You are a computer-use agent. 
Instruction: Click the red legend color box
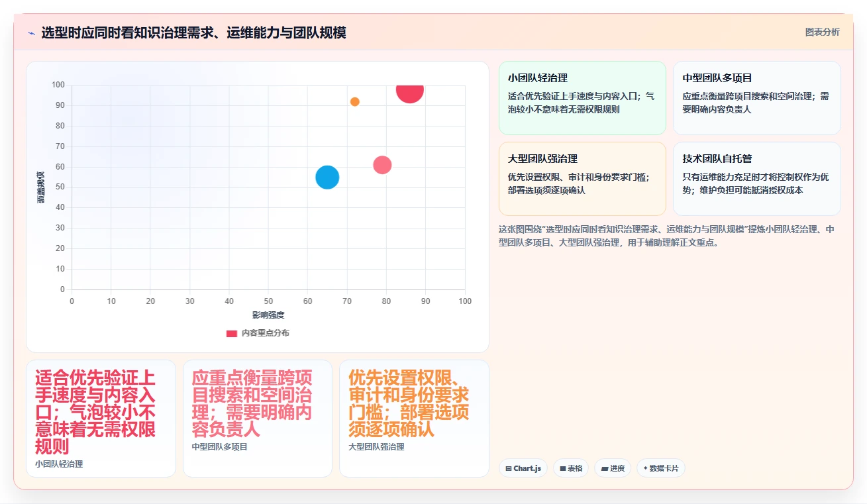(x=231, y=333)
